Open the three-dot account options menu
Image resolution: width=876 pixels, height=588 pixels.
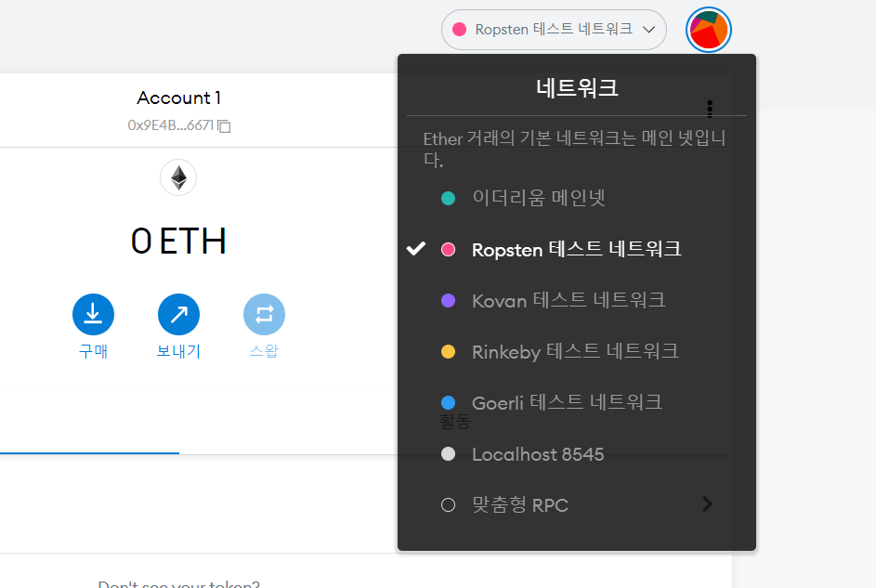pos(710,109)
